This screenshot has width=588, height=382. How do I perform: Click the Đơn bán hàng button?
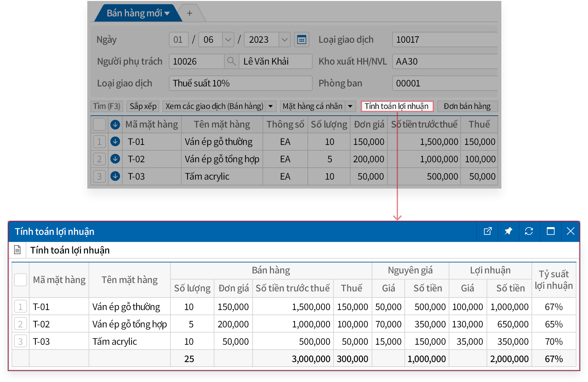tap(467, 106)
